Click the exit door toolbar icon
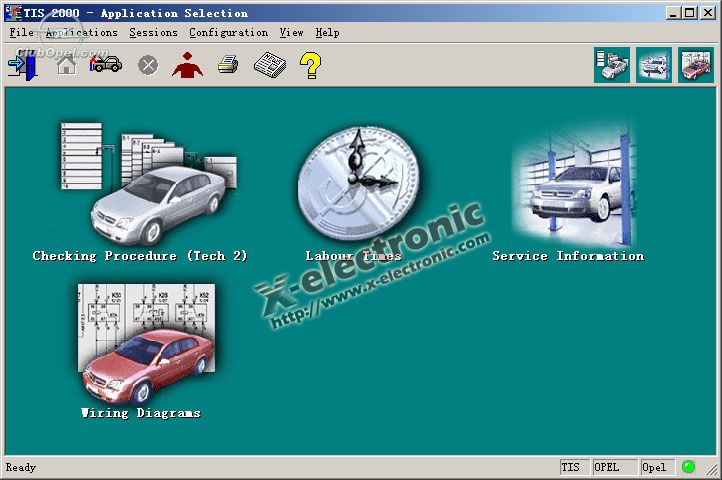This screenshot has width=722, height=480. tap(22, 66)
